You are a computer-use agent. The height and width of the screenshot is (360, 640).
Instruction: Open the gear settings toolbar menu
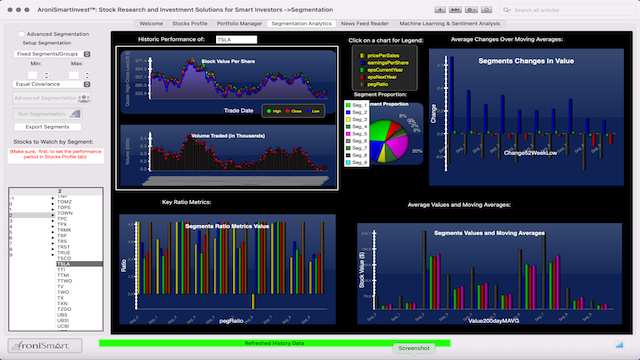471,10
